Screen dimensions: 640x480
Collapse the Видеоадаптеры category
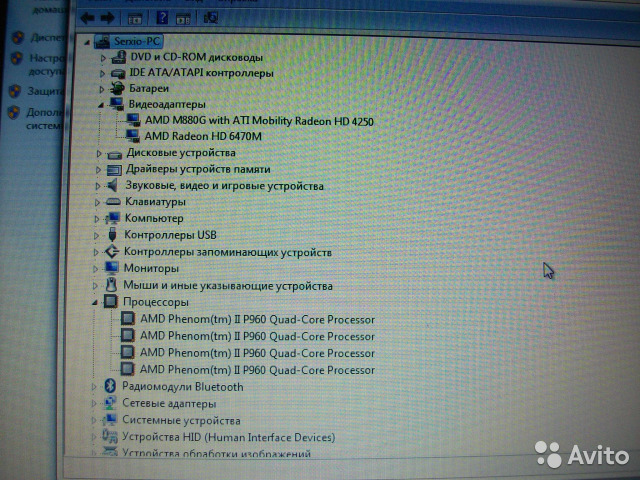(x=102, y=104)
